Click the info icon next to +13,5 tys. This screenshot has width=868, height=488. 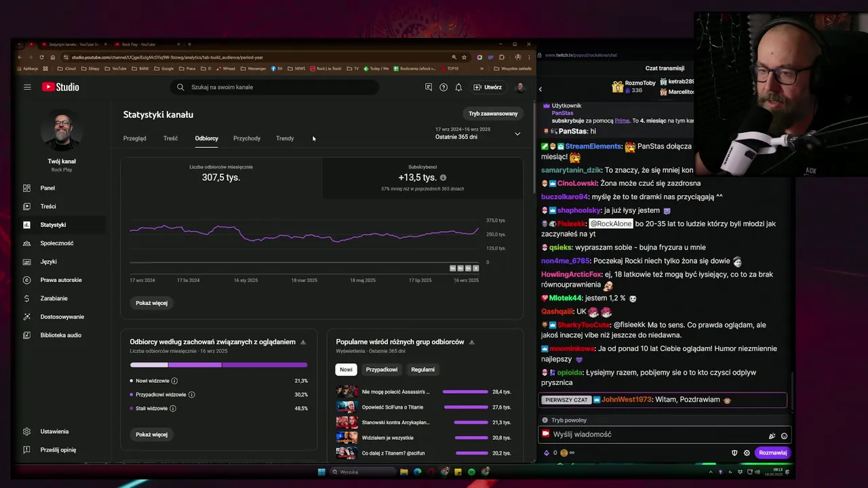point(443,178)
